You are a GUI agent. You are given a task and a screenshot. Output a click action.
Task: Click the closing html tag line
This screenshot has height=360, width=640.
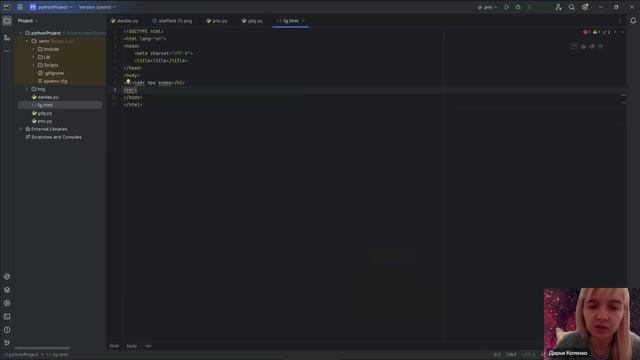(133, 105)
